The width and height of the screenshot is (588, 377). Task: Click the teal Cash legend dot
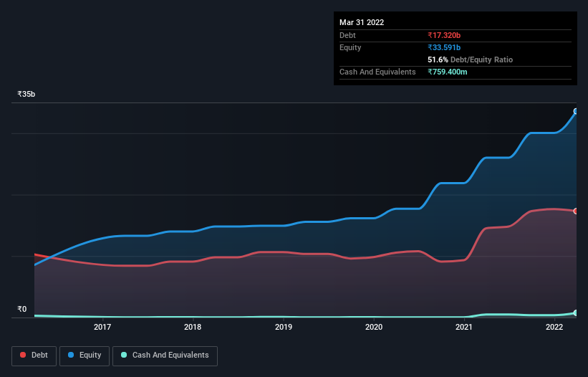click(124, 355)
